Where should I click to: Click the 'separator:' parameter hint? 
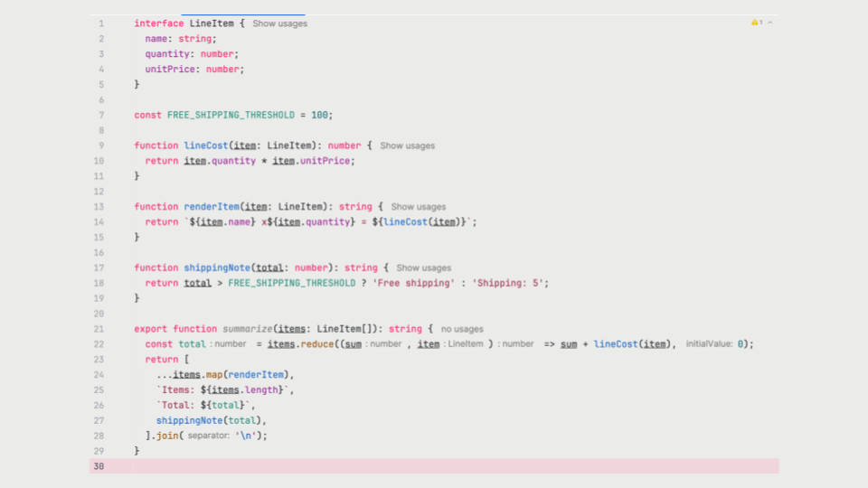click(x=208, y=436)
